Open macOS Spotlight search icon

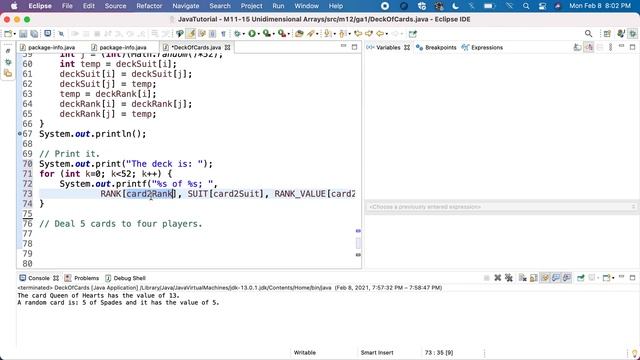pyautogui.click(x=526, y=6)
